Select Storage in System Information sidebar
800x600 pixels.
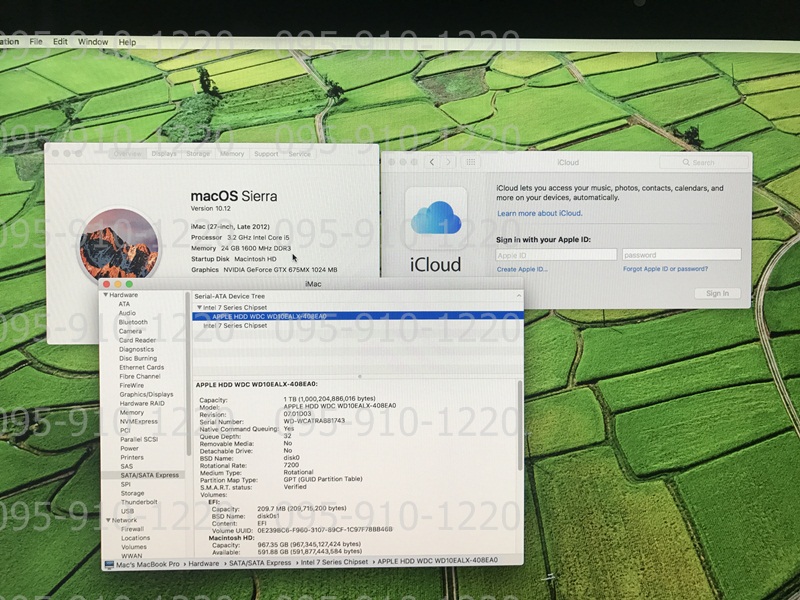coord(133,493)
